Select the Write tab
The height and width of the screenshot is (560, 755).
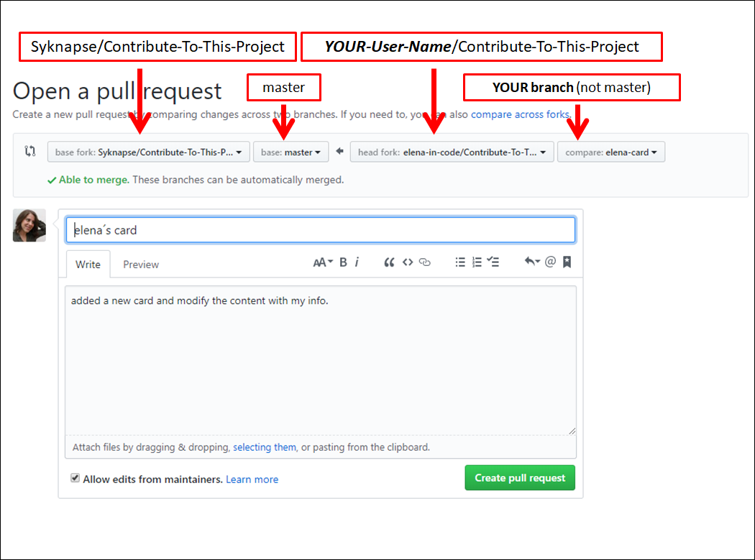(87, 264)
